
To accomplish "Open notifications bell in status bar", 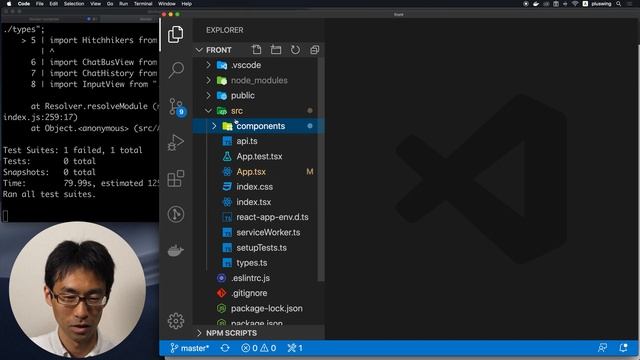I will (x=623, y=348).
